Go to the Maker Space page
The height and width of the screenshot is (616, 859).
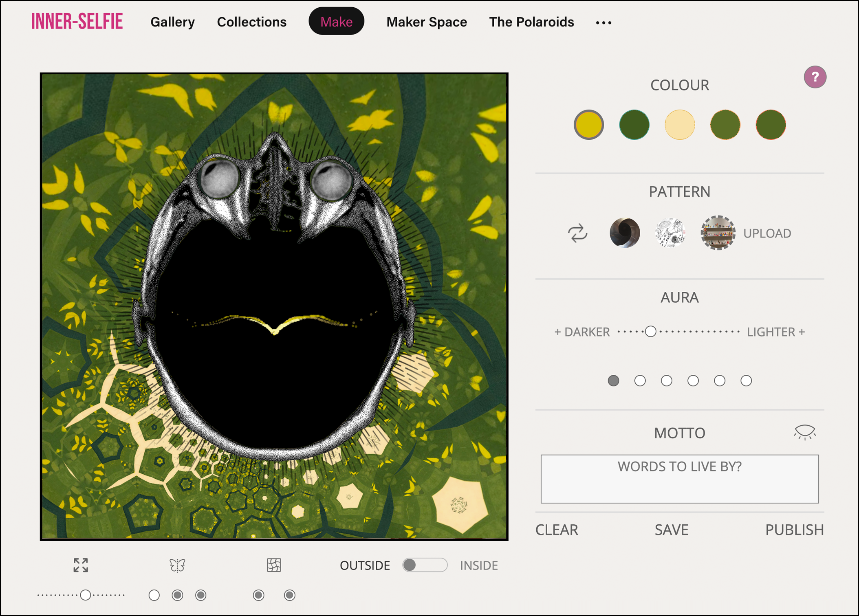point(426,22)
